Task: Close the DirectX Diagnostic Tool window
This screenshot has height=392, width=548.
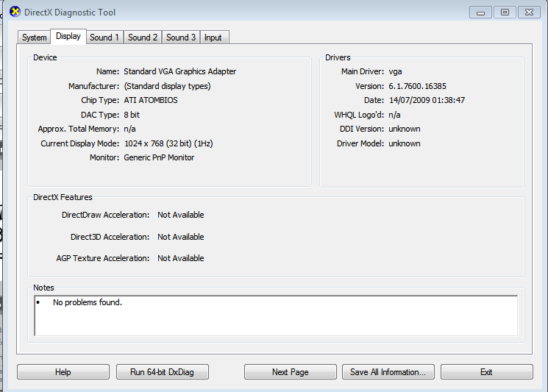Action: 529,13
